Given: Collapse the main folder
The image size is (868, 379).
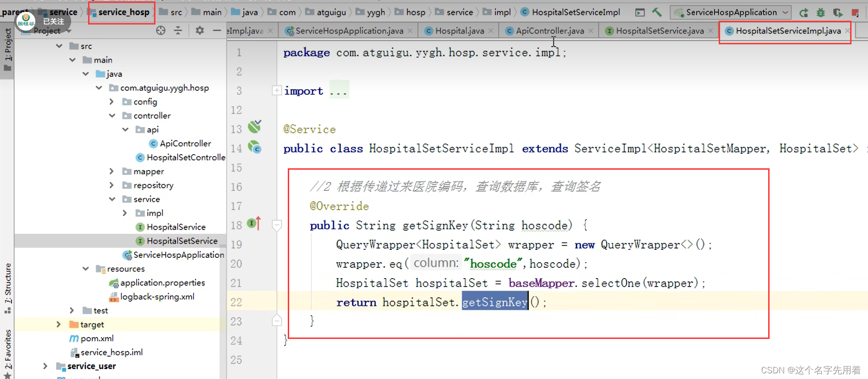Looking at the screenshot, I should (72, 60).
